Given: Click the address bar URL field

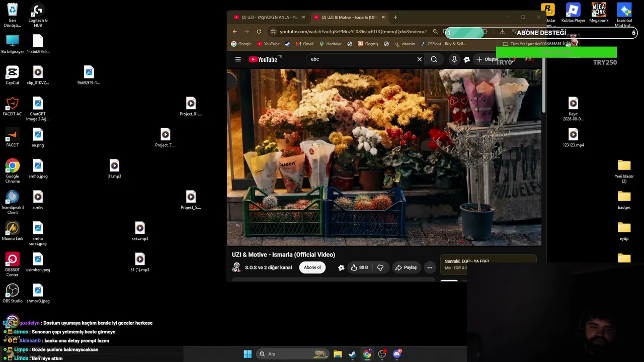Looking at the screenshot, I should coord(353,32).
